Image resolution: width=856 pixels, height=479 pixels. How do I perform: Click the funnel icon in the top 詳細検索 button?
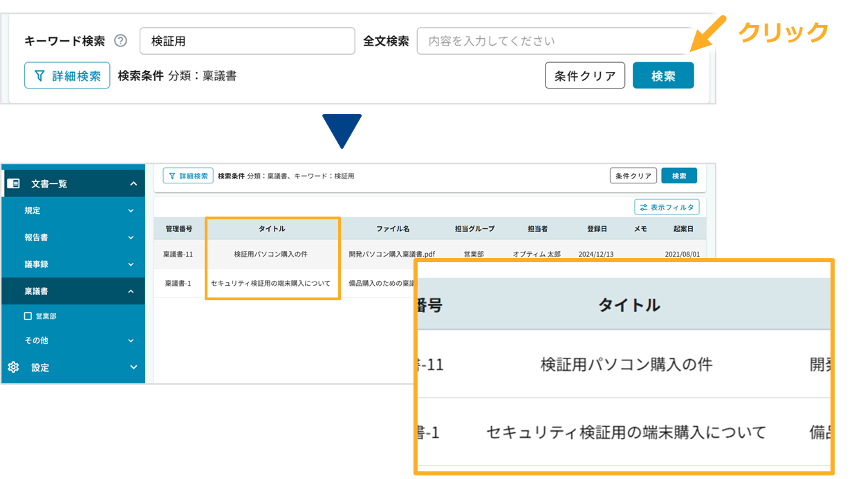coord(40,76)
